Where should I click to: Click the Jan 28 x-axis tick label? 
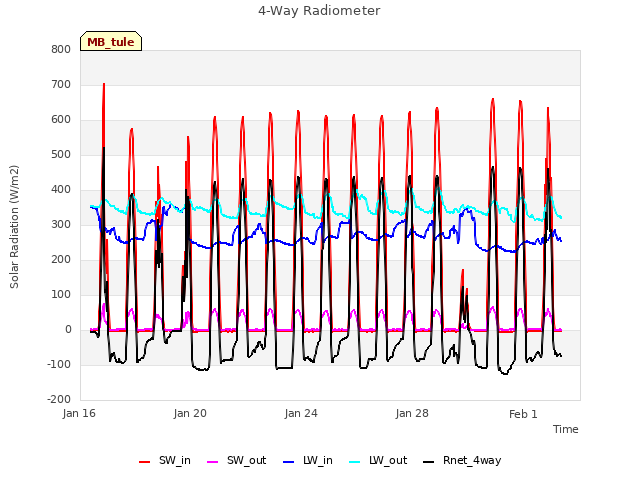pyautogui.click(x=412, y=413)
